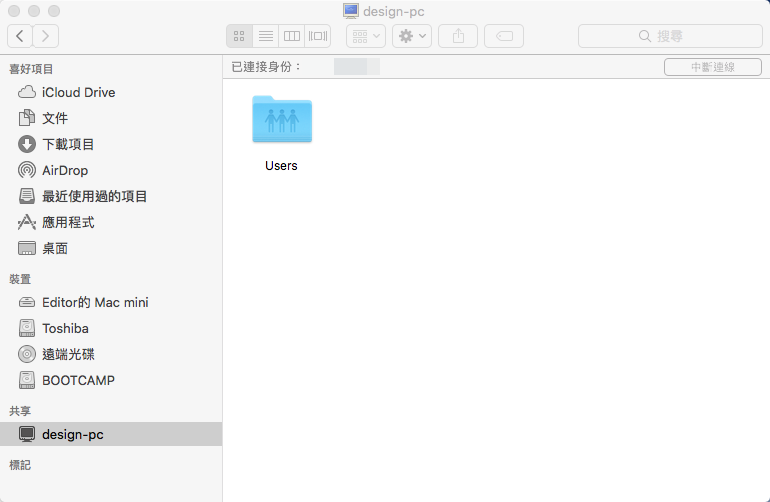
Task: Click the Users folder name label
Action: 281,166
